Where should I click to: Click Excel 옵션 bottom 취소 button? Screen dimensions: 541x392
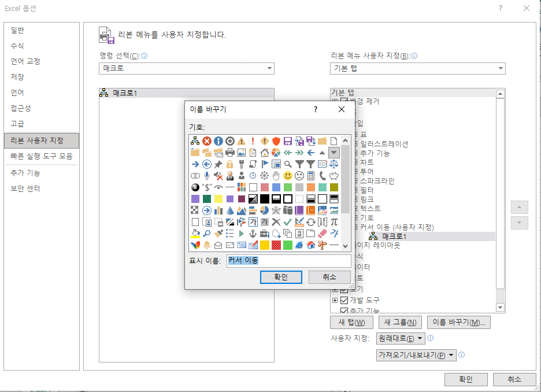514,380
